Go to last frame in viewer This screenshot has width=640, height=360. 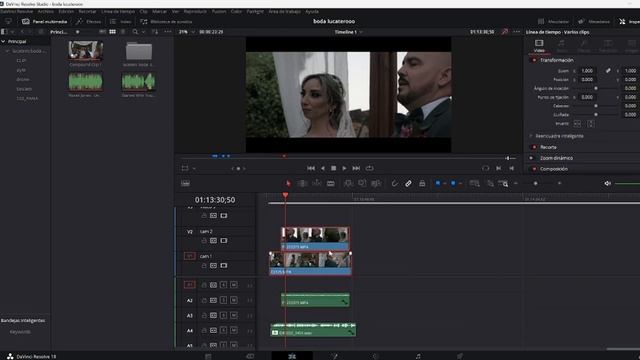tap(356, 168)
